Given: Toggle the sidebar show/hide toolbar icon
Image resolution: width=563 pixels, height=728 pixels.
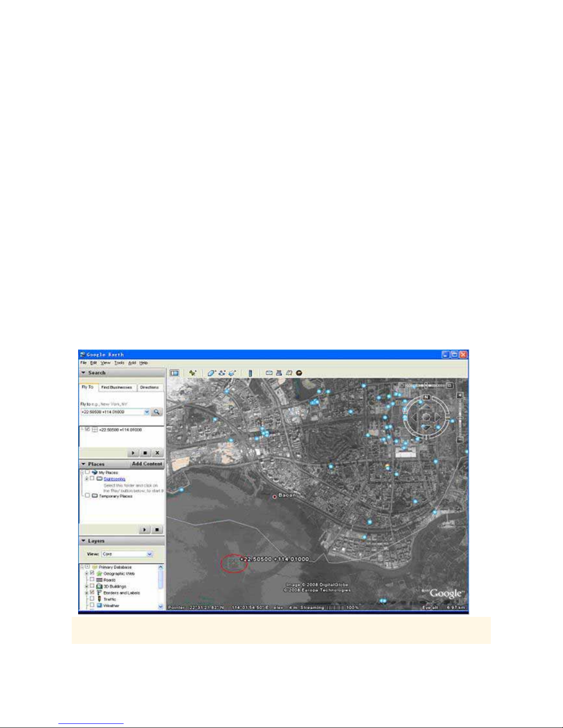Looking at the screenshot, I should [x=175, y=373].
